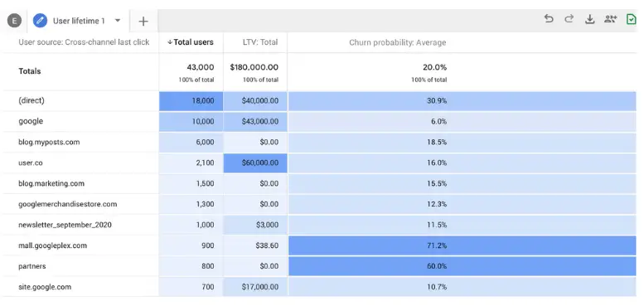Select the User lifetime 1 tab
The image size is (644, 306).
[x=79, y=21]
